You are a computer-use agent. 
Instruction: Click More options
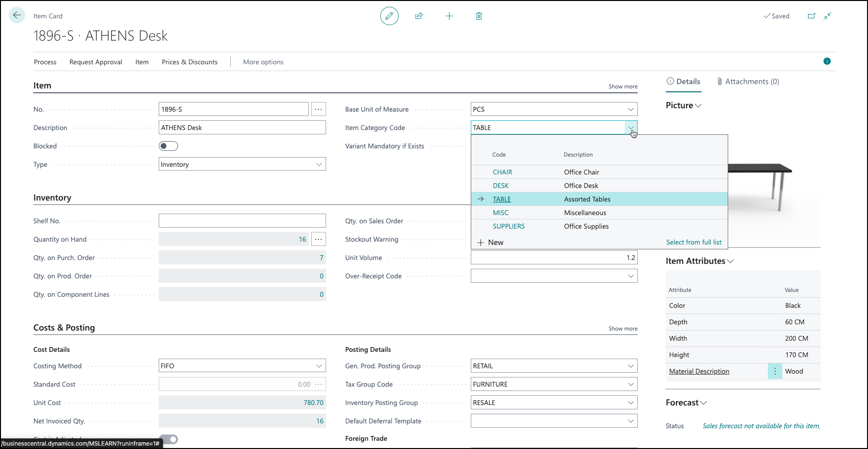(263, 62)
